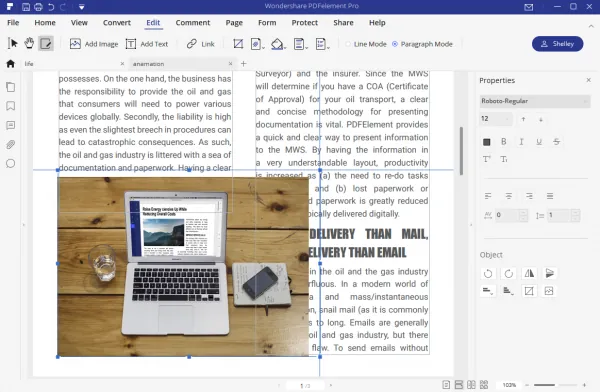Activate the Hand pan tool
This screenshot has width=600, height=392.
coord(29,44)
